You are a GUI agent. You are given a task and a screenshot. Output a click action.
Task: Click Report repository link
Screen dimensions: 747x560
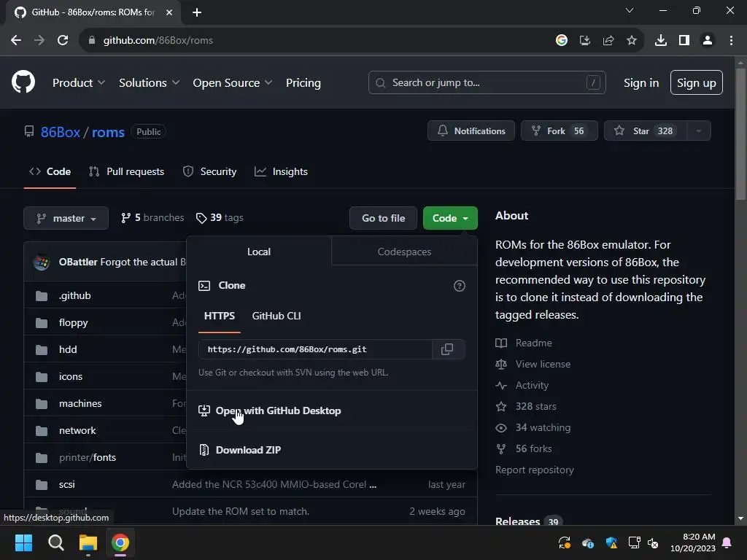click(x=535, y=470)
